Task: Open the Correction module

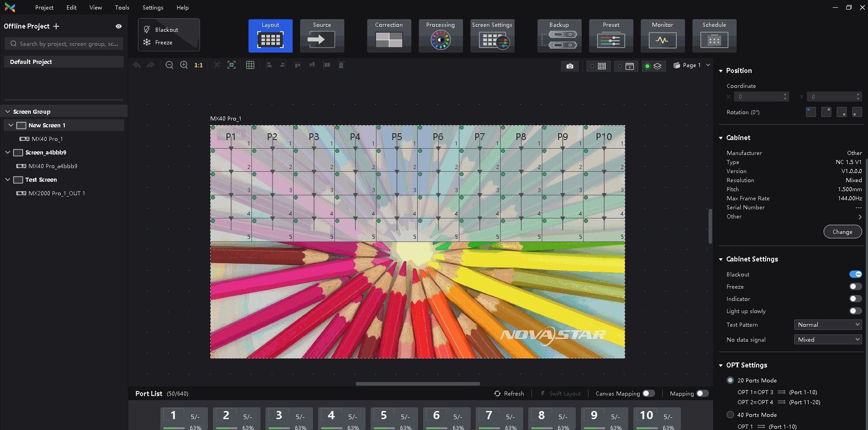Action: (389, 36)
